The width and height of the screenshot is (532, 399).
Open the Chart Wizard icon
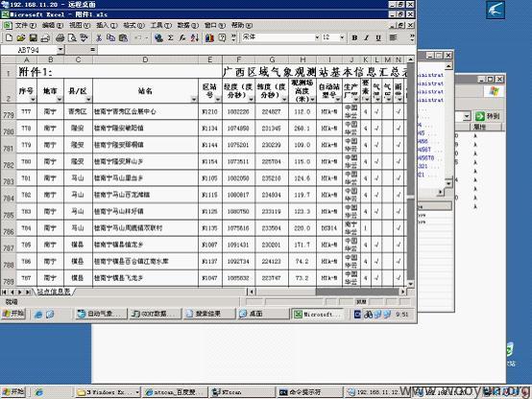coord(209,38)
